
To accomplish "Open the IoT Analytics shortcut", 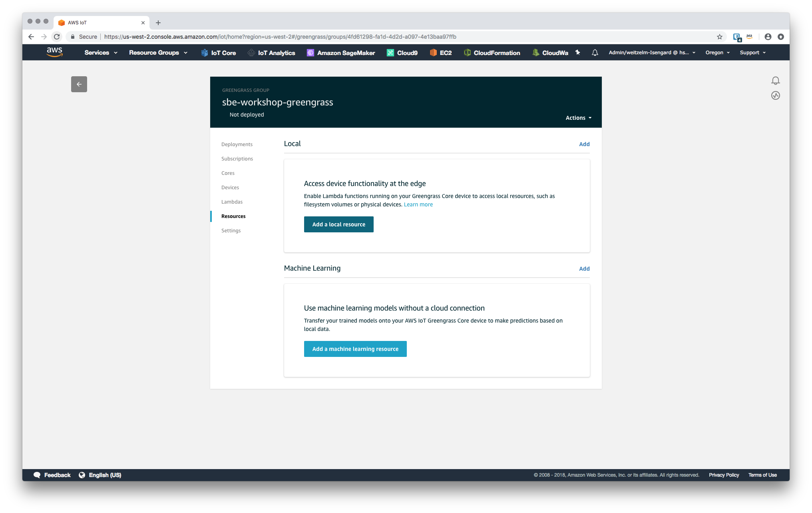I will click(271, 53).
